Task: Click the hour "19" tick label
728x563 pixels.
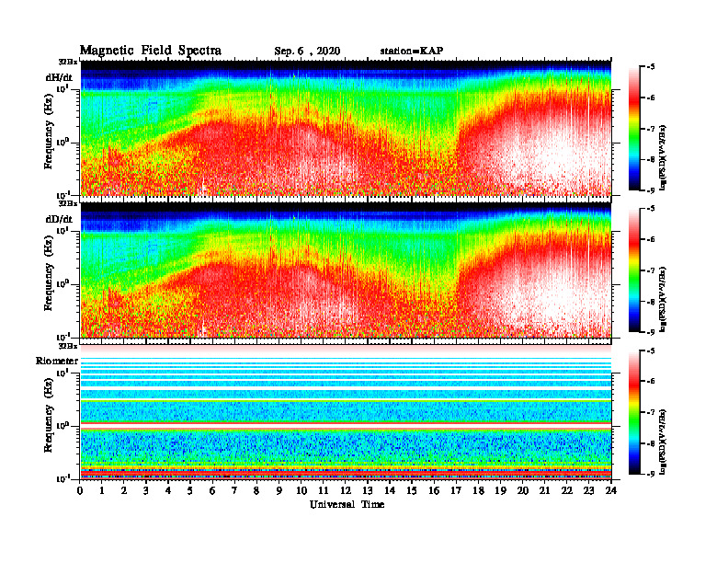Action: [500, 491]
